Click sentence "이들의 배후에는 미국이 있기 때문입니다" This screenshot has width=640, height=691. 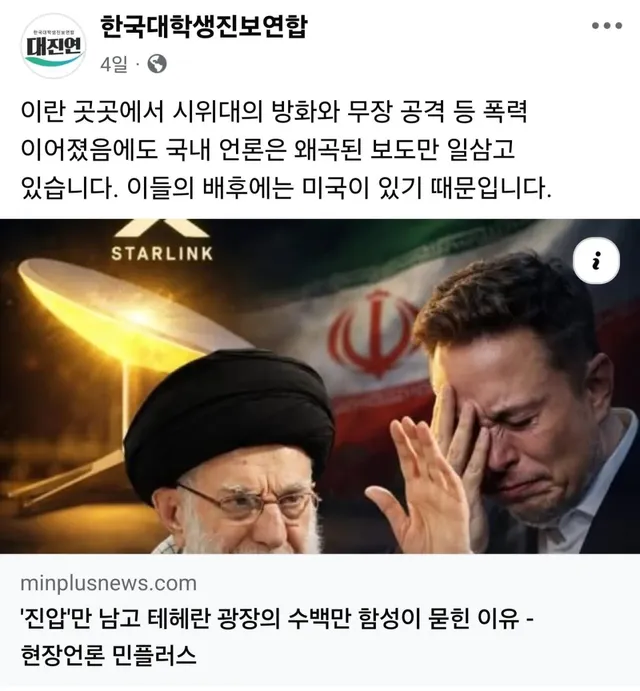coord(336,188)
